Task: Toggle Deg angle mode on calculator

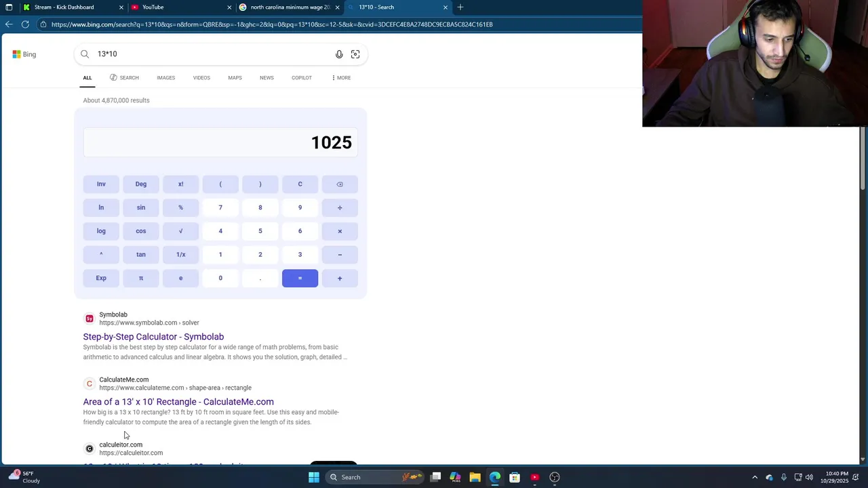Action: point(141,184)
